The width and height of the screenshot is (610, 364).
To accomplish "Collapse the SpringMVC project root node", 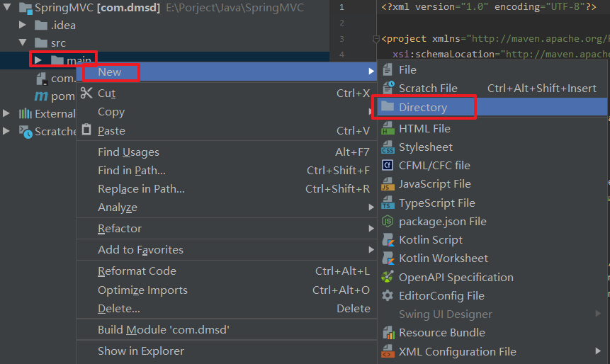I will [x=7, y=6].
